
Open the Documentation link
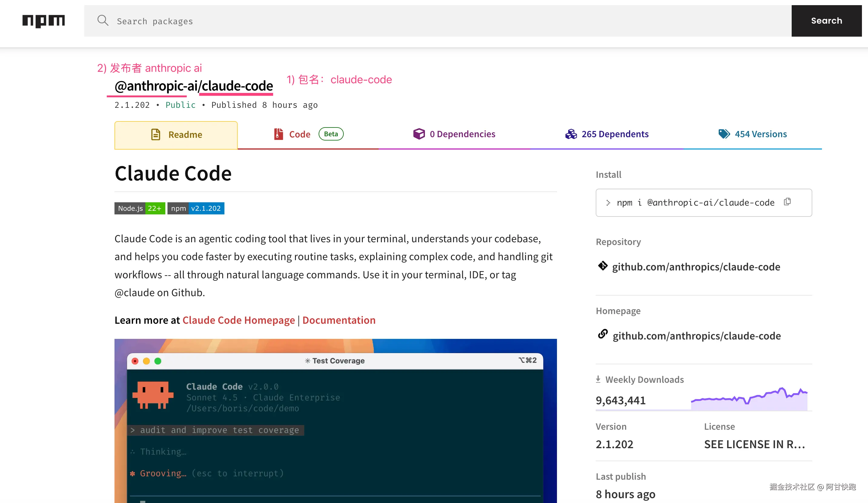coord(339,320)
